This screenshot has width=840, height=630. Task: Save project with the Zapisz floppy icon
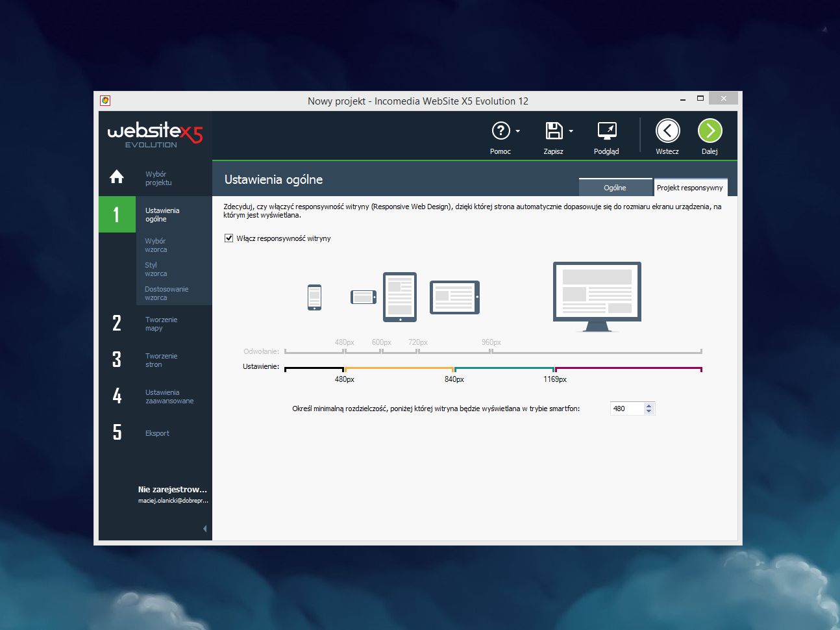coord(554,131)
